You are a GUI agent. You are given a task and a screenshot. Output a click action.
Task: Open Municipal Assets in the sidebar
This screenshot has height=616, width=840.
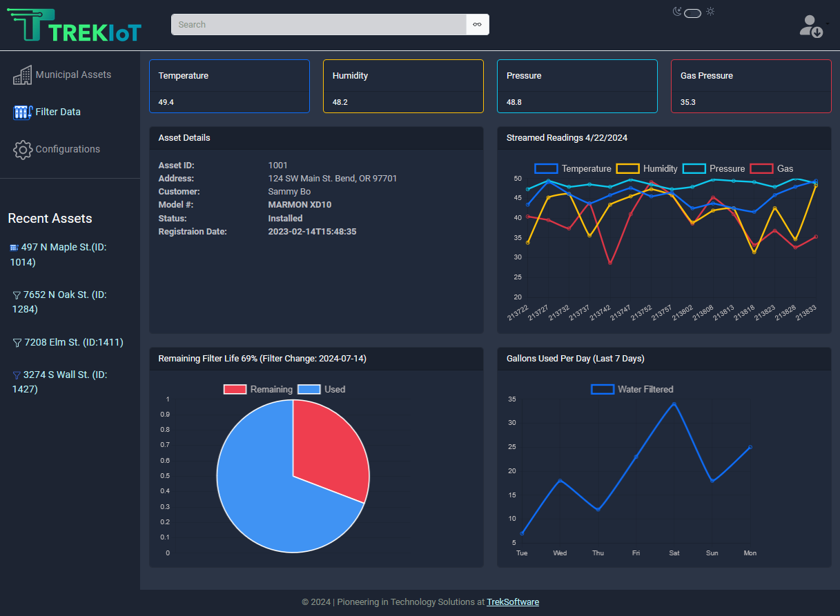(x=73, y=74)
